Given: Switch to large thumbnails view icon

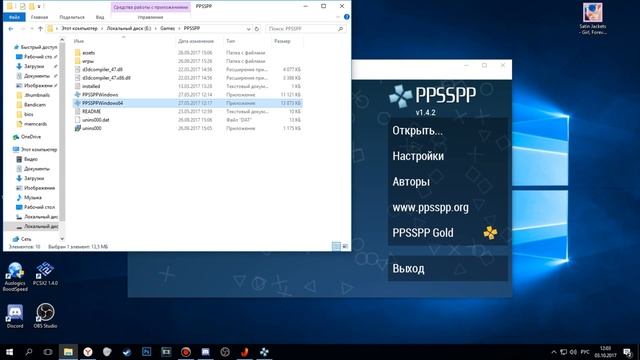Looking at the screenshot, I should coord(345,247).
